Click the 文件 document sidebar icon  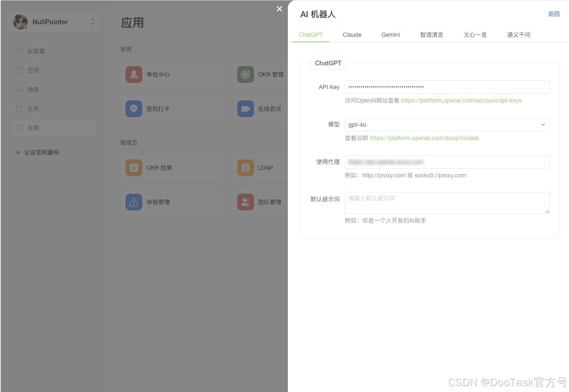19,109
